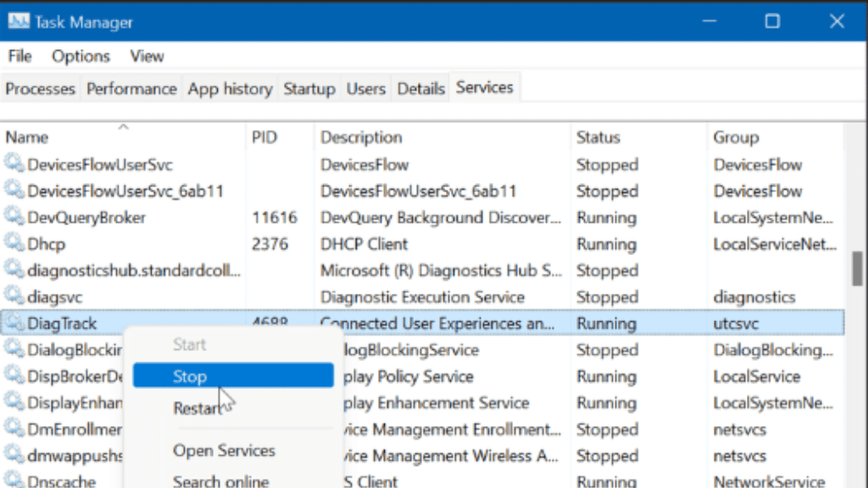
Task: Click the gear icon next to diagsvc
Action: click(x=14, y=297)
